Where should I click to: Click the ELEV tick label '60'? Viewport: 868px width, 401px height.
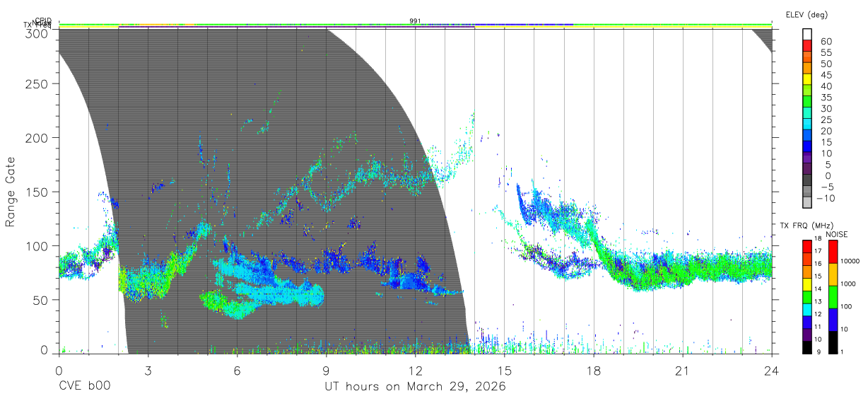[826, 42]
